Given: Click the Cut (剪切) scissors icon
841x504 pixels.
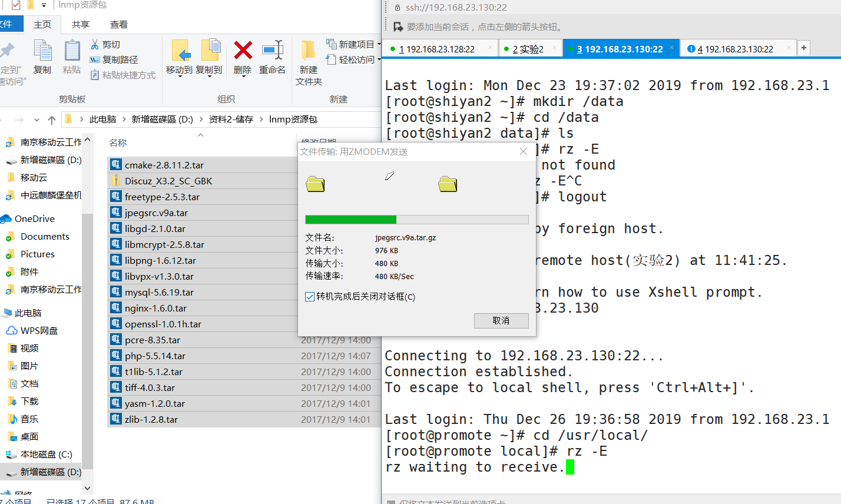Looking at the screenshot, I should 95,44.
